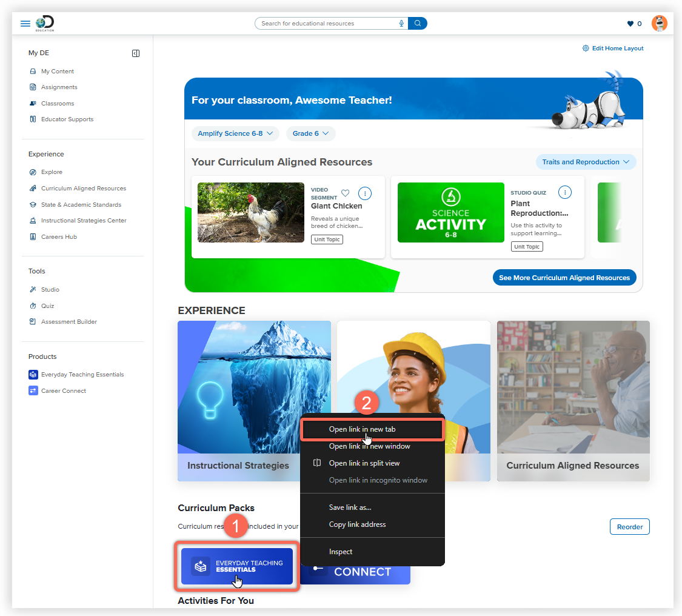The image size is (682, 616).
Task: Open the Traits and Reproduction dropdown
Action: click(x=586, y=162)
